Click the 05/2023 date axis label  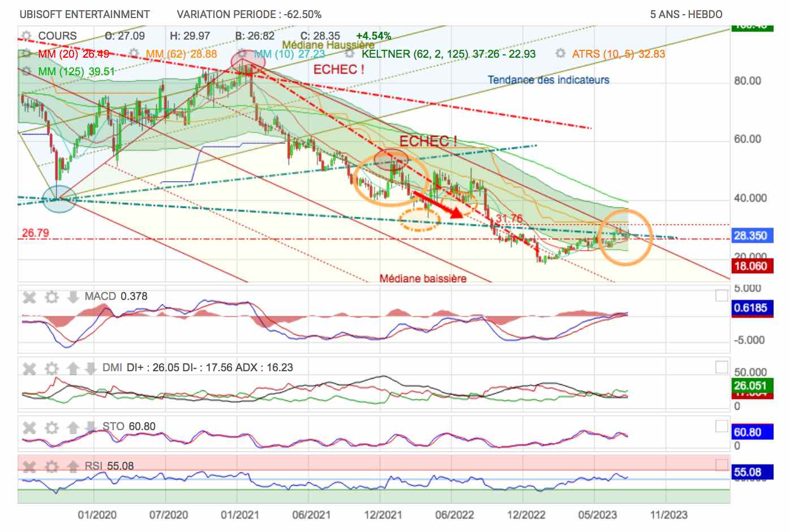[598, 514]
